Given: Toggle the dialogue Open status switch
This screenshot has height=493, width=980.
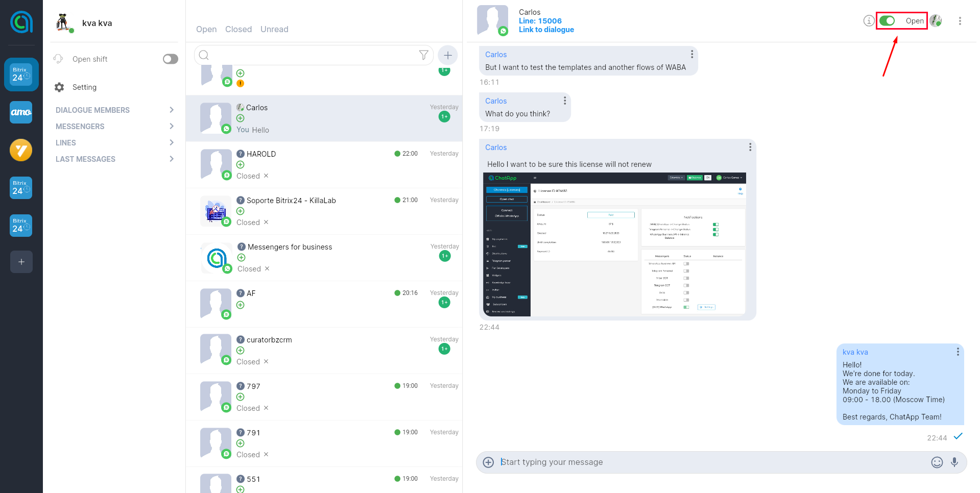Looking at the screenshot, I should [x=887, y=21].
